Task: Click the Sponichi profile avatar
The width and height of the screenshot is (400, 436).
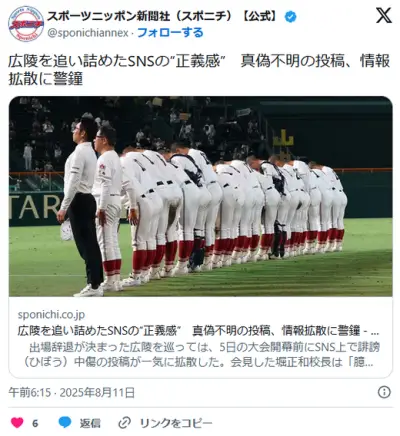Action: click(26, 24)
